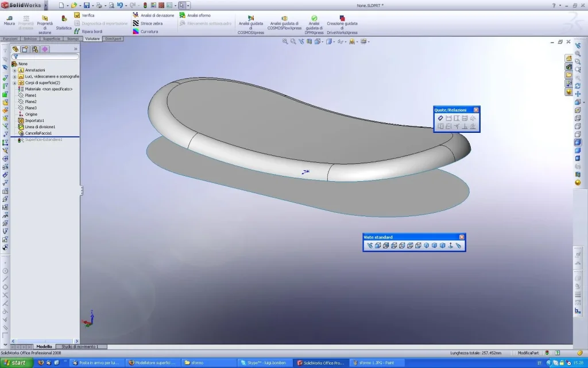Click Analisi sformo draft analysis

pos(196,15)
